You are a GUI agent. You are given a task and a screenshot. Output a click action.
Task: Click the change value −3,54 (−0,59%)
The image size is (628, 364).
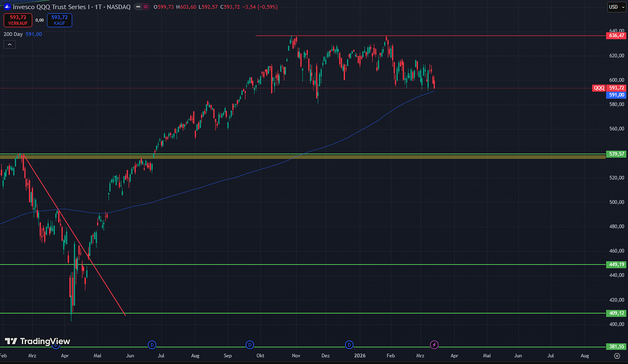260,7
